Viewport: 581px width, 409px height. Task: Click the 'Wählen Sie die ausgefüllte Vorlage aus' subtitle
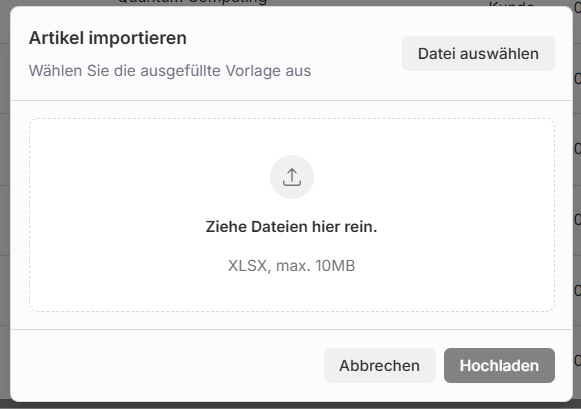pyautogui.click(x=170, y=70)
